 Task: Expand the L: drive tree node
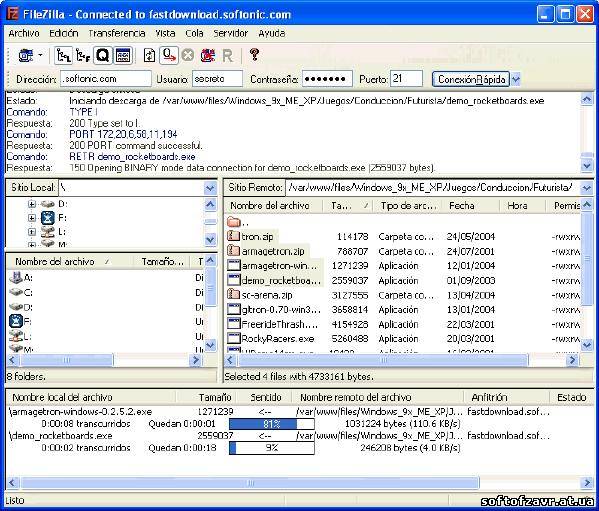point(32,231)
